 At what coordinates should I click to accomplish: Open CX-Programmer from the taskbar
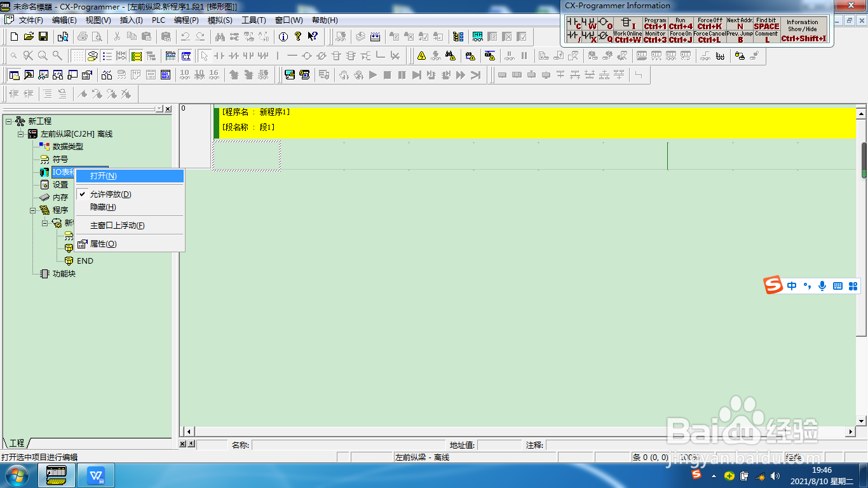click(x=57, y=475)
